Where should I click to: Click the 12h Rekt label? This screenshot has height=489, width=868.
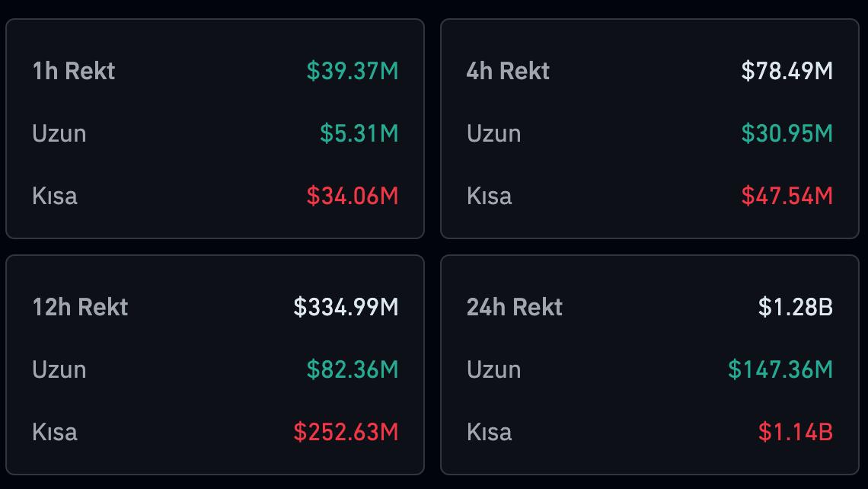coord(80,307)
